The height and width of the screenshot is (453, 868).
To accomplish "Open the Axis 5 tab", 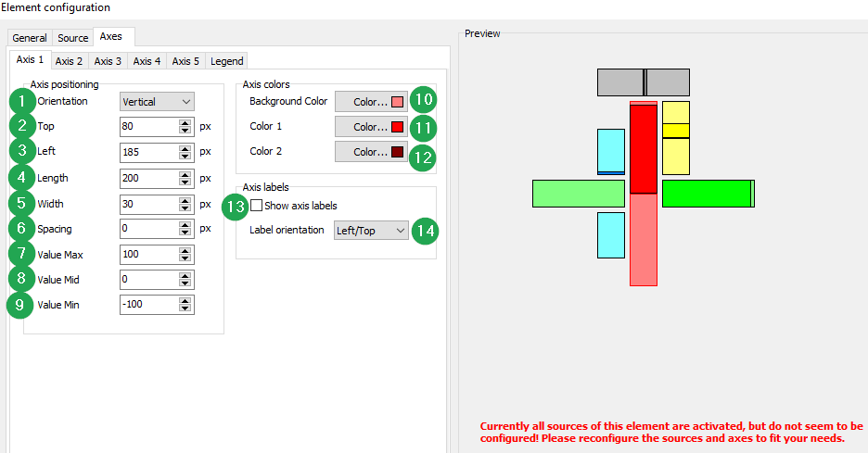I will pos(185,61).
